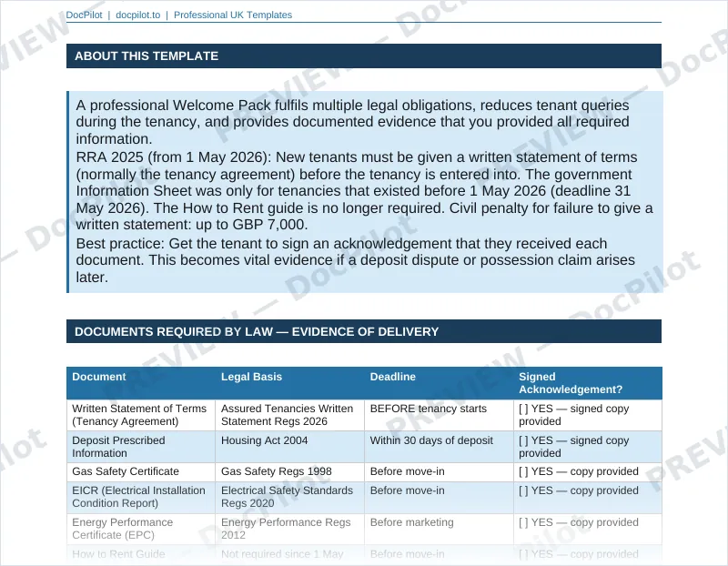The image size is (728, 566).
Task: Select the Within 30 days of deposit cell
Action: pos(439,447)
